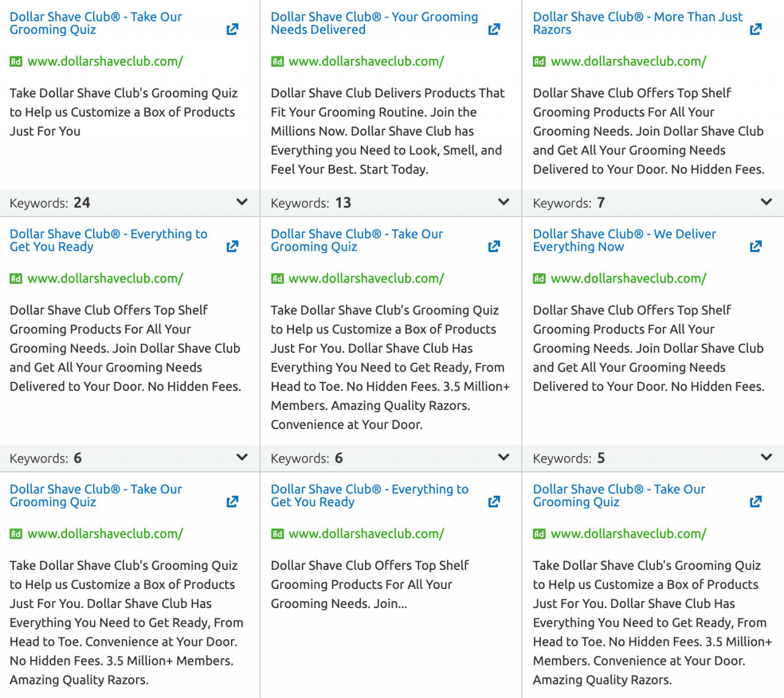The height and width of the screenshot is (698, 784).
Task: Click Ad badge in 'Everything to Get You Ready' card with 'Join...' description
Action: point(277,534)
